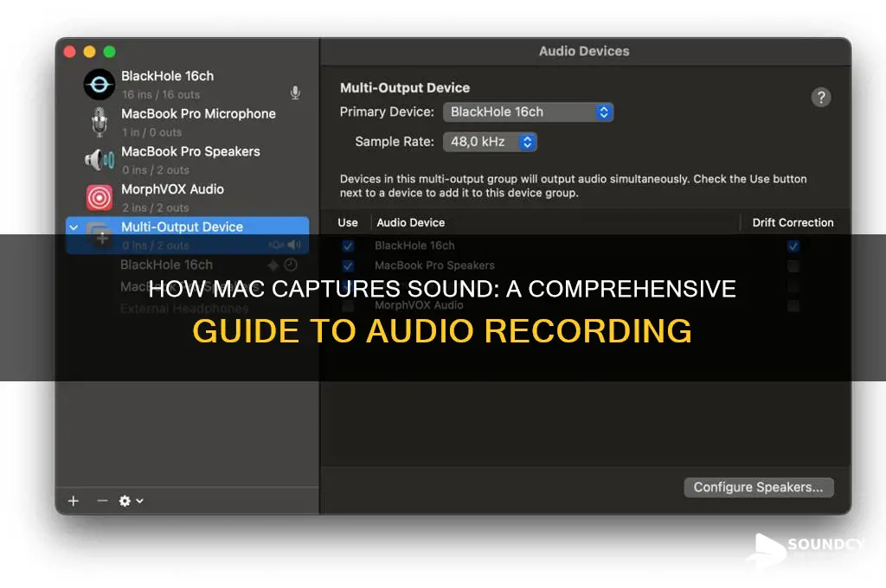Toggle Drift Correction for MacBook Pro Speakers
This screenshot has height=588, width=886.
(793, 265)
